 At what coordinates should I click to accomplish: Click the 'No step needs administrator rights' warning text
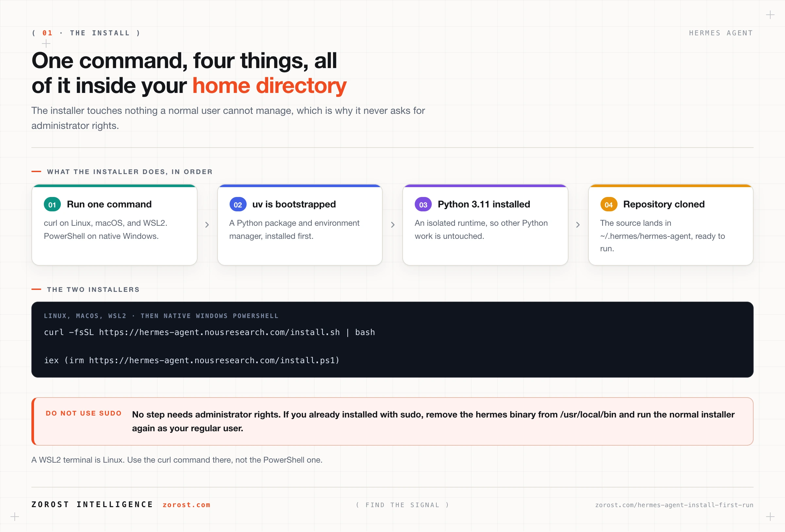tap(433, 421)
